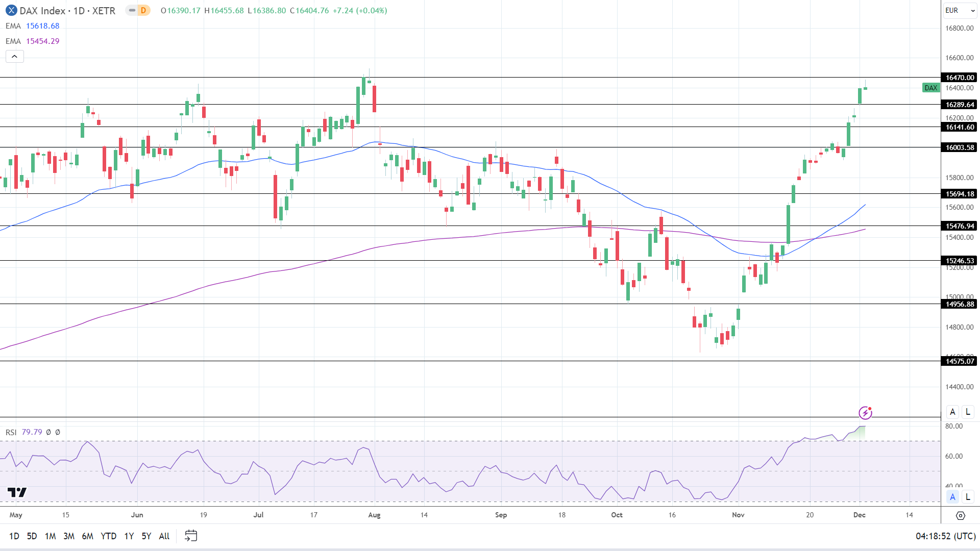Toggle log scale L on RSI pane
This screenshot has height=551, width=980.
[968, 497]
